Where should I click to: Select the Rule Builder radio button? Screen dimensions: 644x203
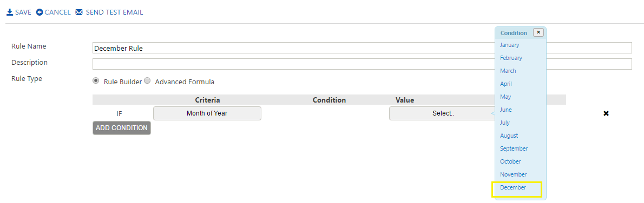(96, 81)
